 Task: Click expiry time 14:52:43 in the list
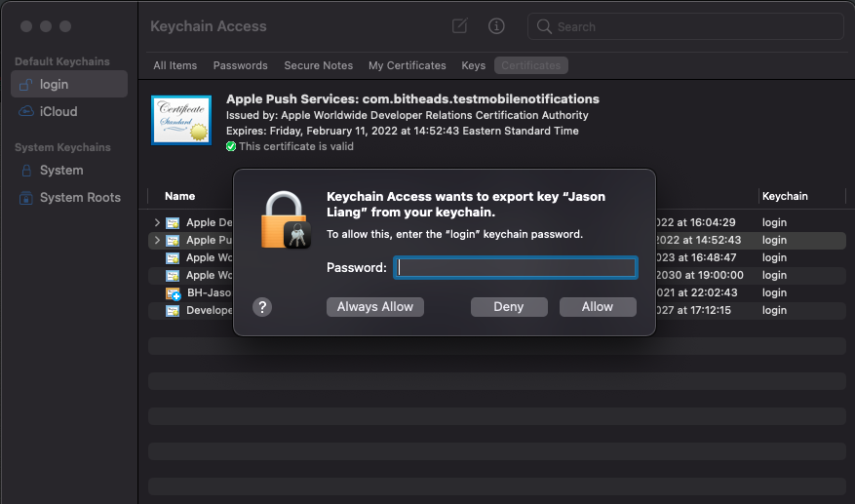click(698, 240)
